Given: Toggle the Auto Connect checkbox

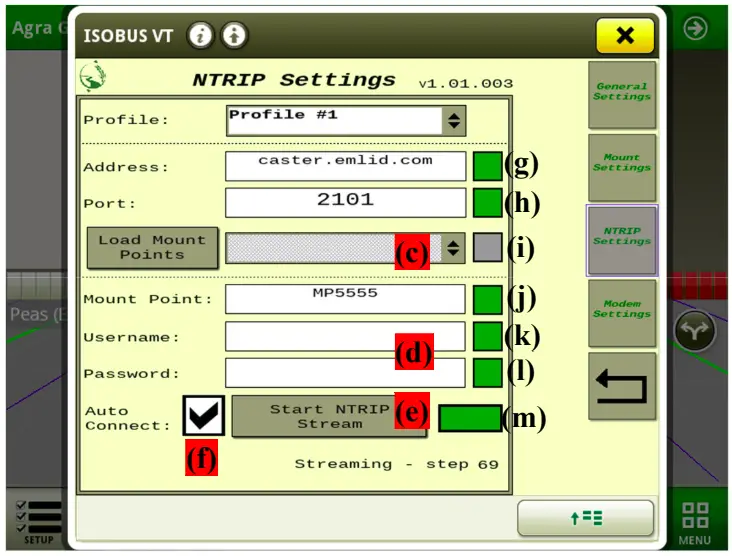Looking at the screenshot, I should pos(204,415).
